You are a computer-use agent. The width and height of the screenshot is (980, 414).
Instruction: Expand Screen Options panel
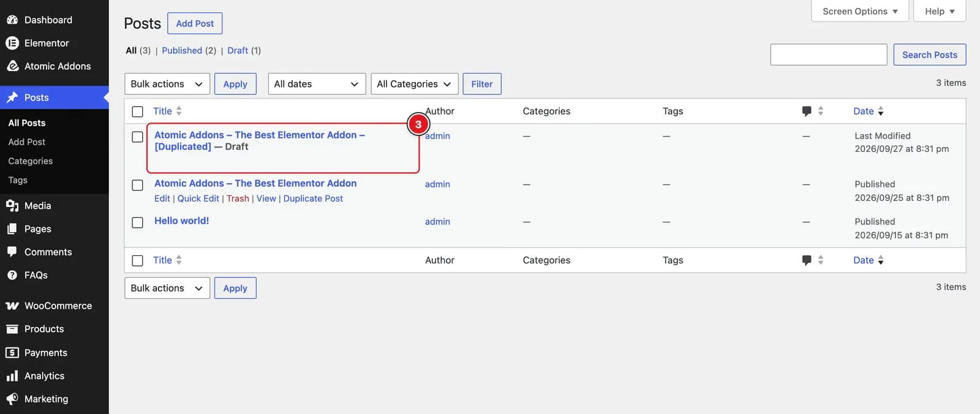pos(860,11)
